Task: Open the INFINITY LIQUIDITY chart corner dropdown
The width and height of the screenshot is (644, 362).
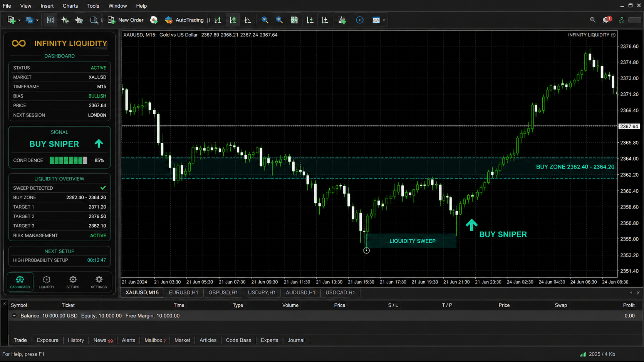Action: pos(613,35)
